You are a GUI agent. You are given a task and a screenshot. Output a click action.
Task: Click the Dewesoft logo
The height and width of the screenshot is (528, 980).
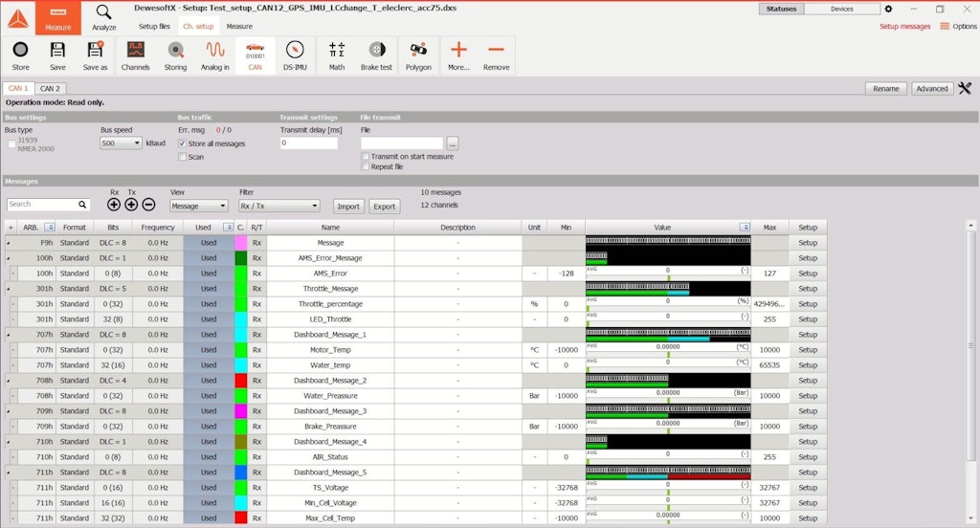point(17,19)
